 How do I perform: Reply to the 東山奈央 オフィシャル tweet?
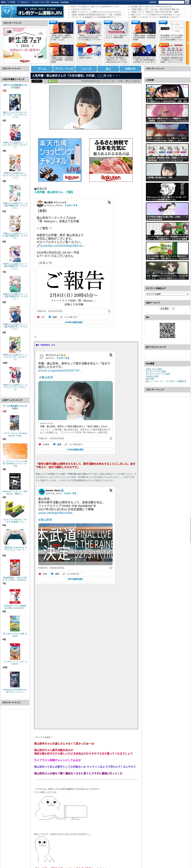53,317
